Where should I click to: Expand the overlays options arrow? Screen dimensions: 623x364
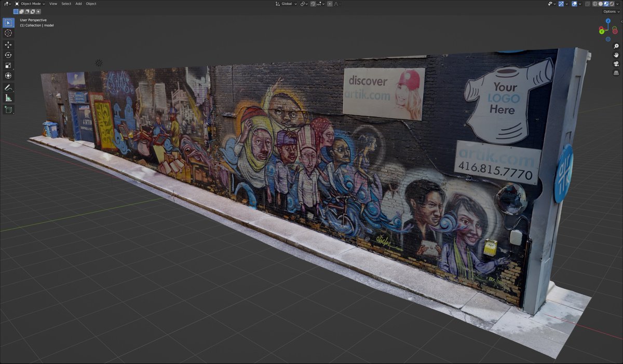pyautogui.click(x=580, y=4)
